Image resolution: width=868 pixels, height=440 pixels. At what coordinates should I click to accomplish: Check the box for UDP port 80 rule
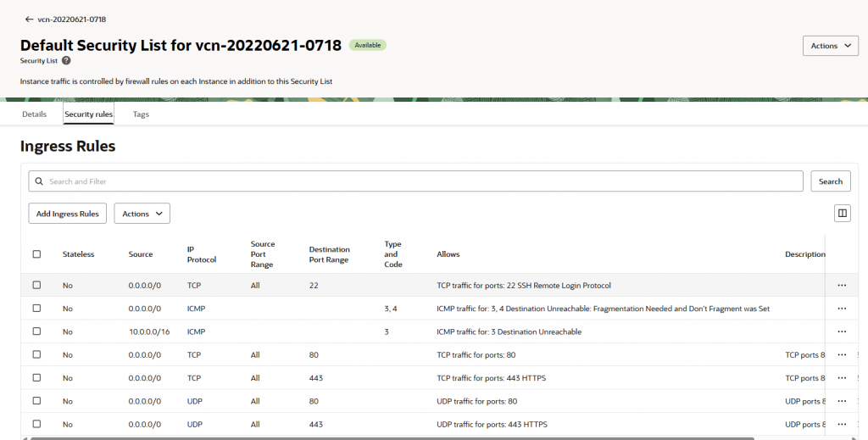(36, 401)
